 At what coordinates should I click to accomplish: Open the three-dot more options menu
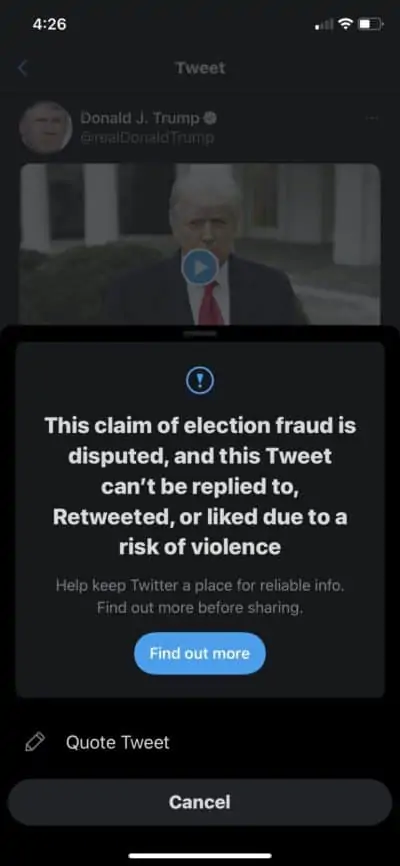pos(372,118)
